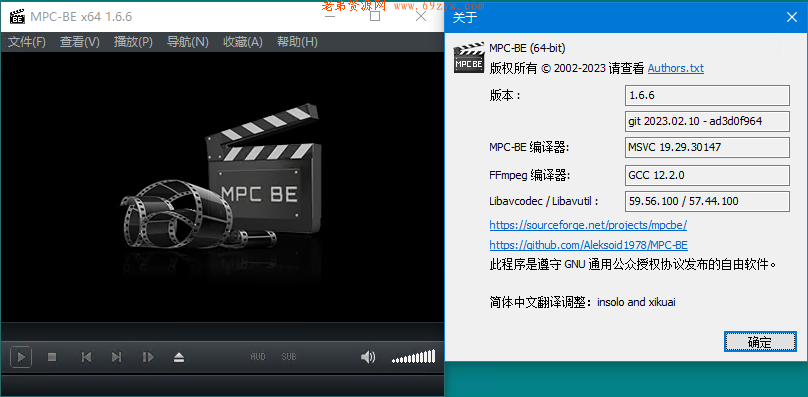Open the Authors.txt link

[x=676, y=68]
